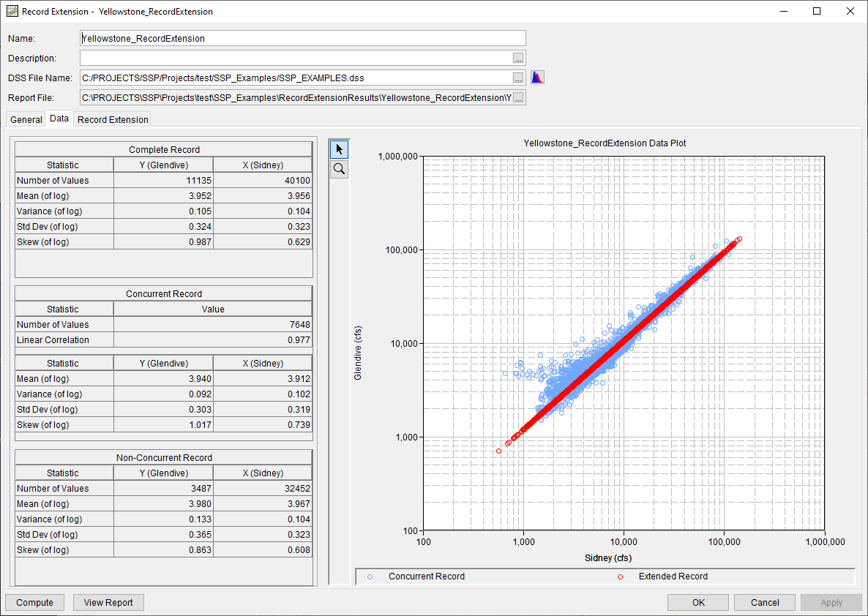Browse for a Description using the ellipsis button
Viewport: 868px width, 616px height.
[x=519, y=58]
